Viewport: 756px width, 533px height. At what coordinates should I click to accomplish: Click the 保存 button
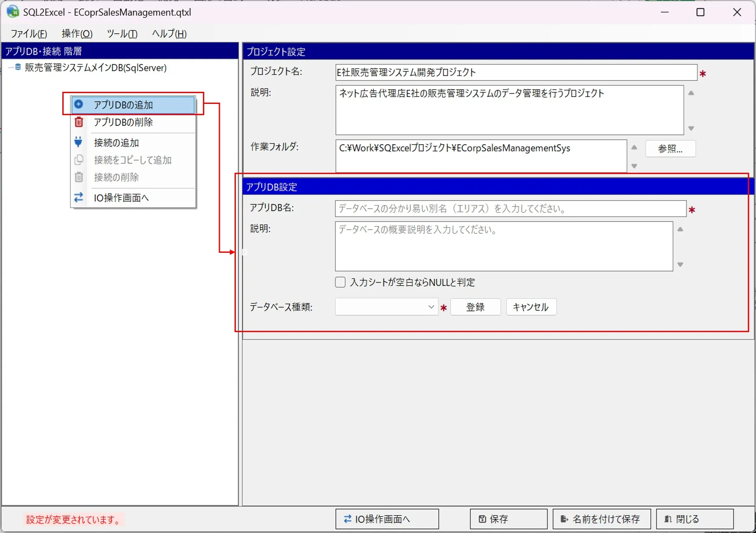(x=508, y=519)
